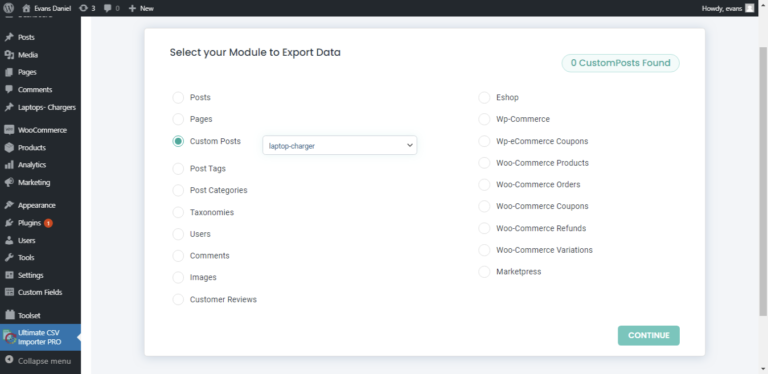Viewport: 768px width, 374px height.
Task: Click the Custom Fields table icon
Action: (x=9, y=292)
